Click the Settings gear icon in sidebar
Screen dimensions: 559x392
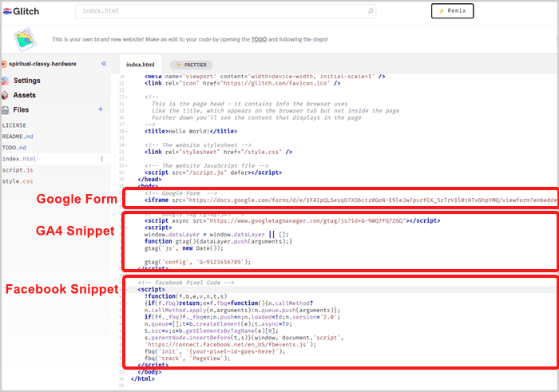(6, 81)
